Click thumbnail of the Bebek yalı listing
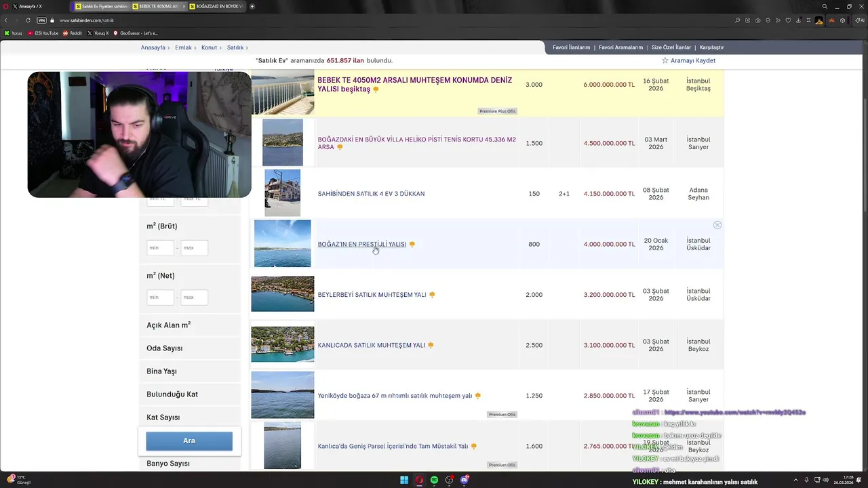This screenshot has width=868, height=488. 283,91
